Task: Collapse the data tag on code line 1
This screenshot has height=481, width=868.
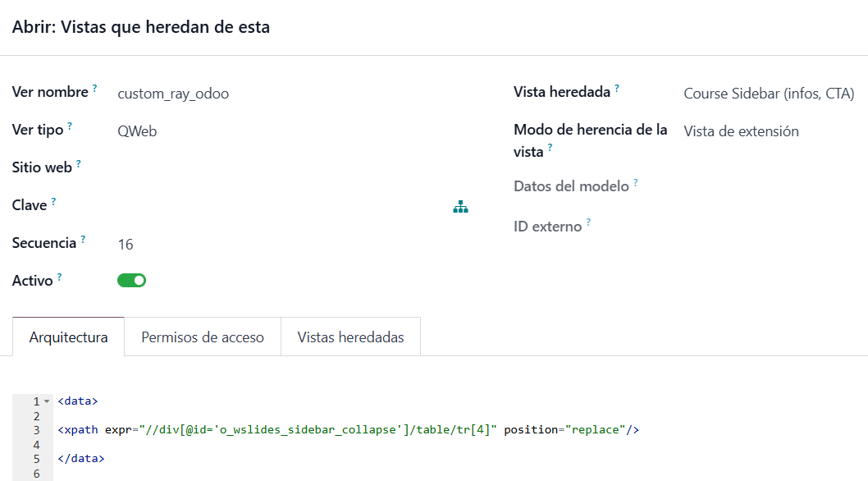Action: click(47, 401)
